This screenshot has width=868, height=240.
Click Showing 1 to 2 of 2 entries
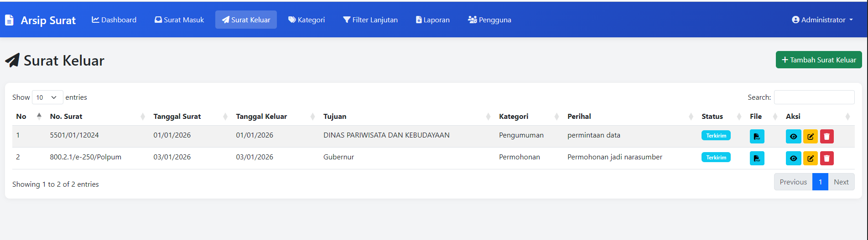[56, 184]
